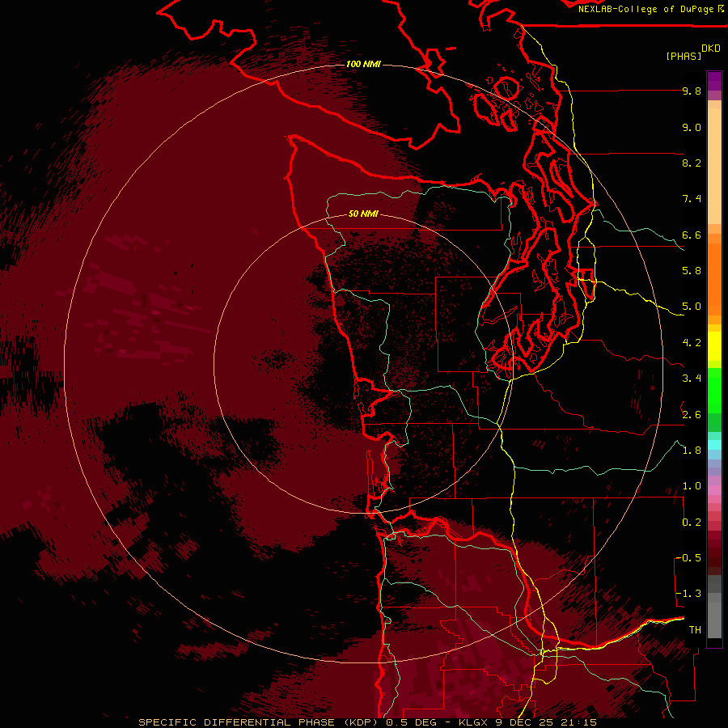The image size is (728, 728).
Task: Pick the purple top segment of the color bar
Action: pyautogui.click(x=714, y=81)
